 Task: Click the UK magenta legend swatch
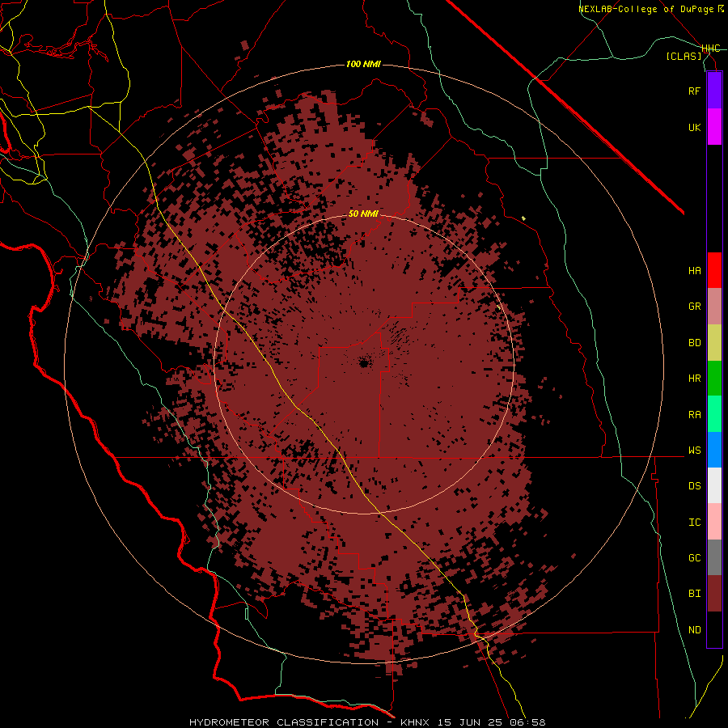point(714,127)
